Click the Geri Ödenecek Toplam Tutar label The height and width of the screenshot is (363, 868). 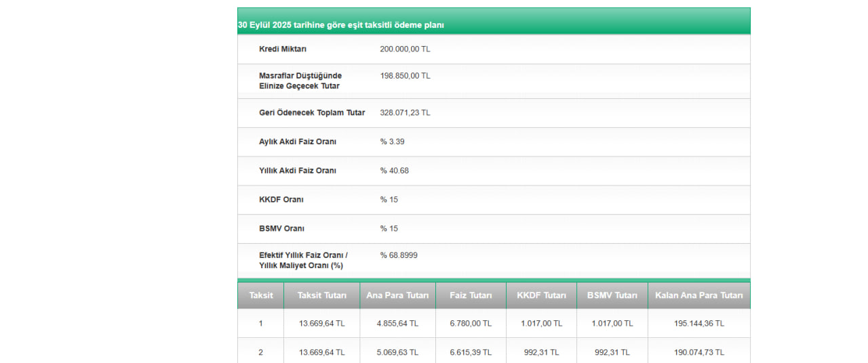[312, 113]
